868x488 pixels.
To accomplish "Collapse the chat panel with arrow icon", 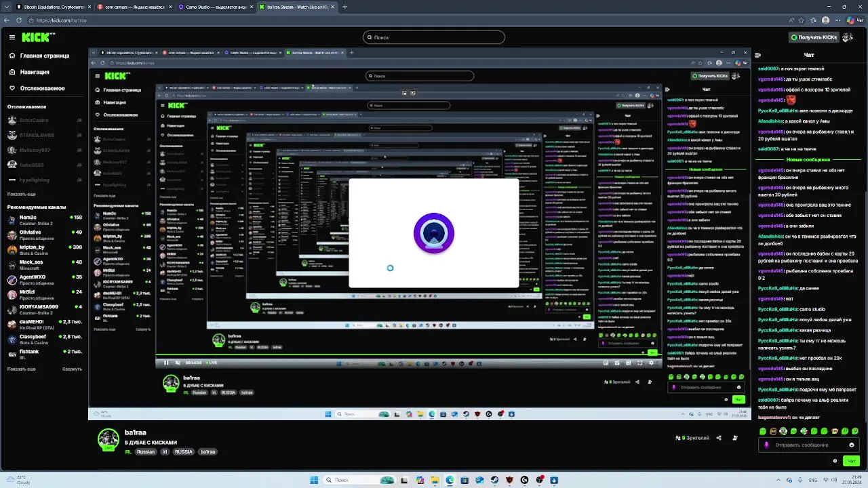I will 758,55.
